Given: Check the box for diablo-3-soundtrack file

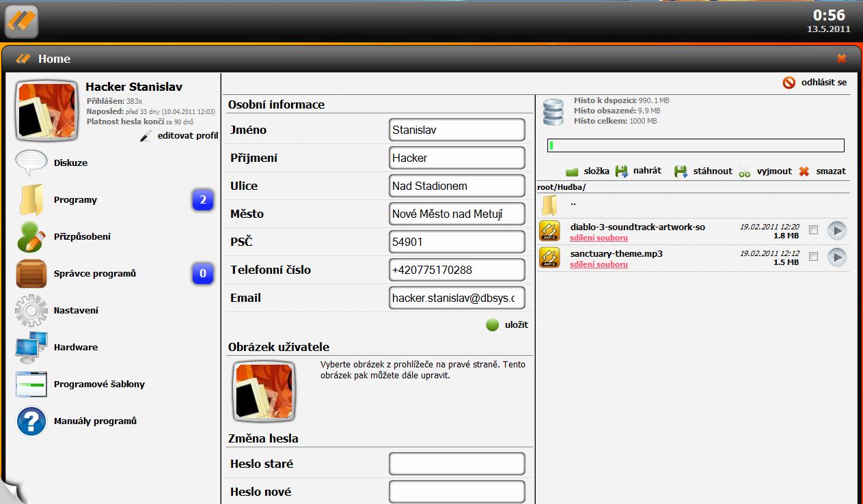Looking at the screenshot, I should click(813, 230).
